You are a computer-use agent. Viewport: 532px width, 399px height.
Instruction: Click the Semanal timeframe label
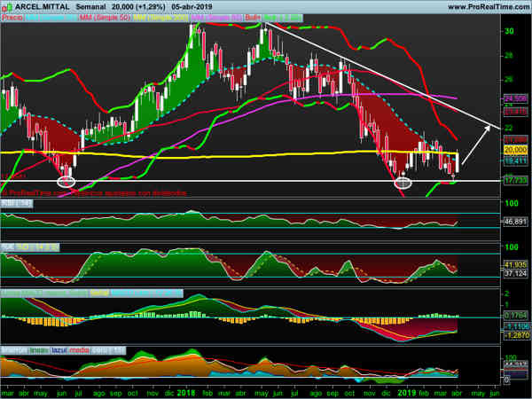[91, 7]
